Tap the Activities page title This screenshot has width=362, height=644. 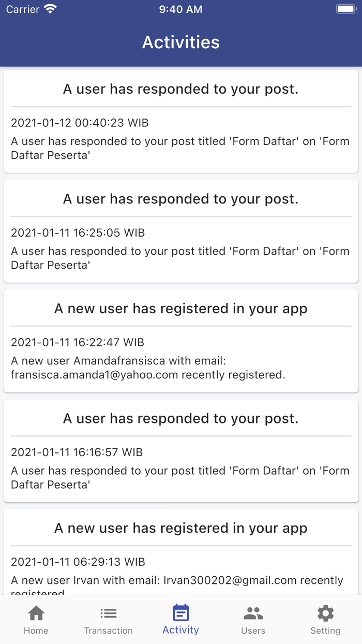tap(181, 42)
